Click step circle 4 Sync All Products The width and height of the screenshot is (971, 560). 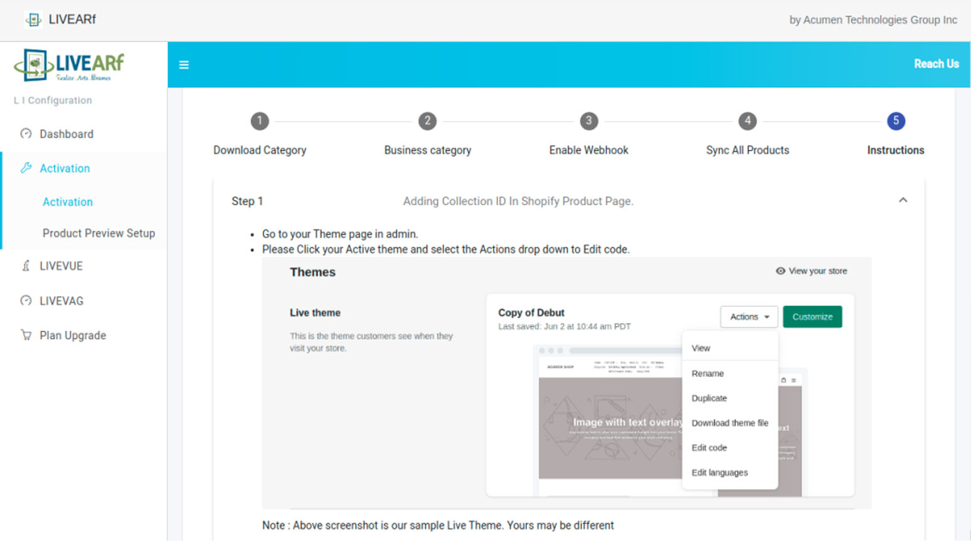coord(747,121)
